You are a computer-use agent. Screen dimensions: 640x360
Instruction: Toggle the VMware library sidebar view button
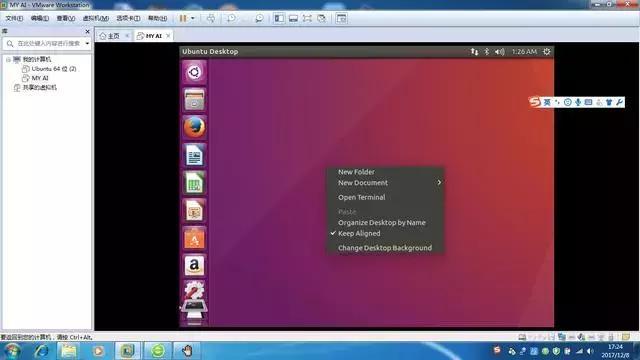(279, 18)
